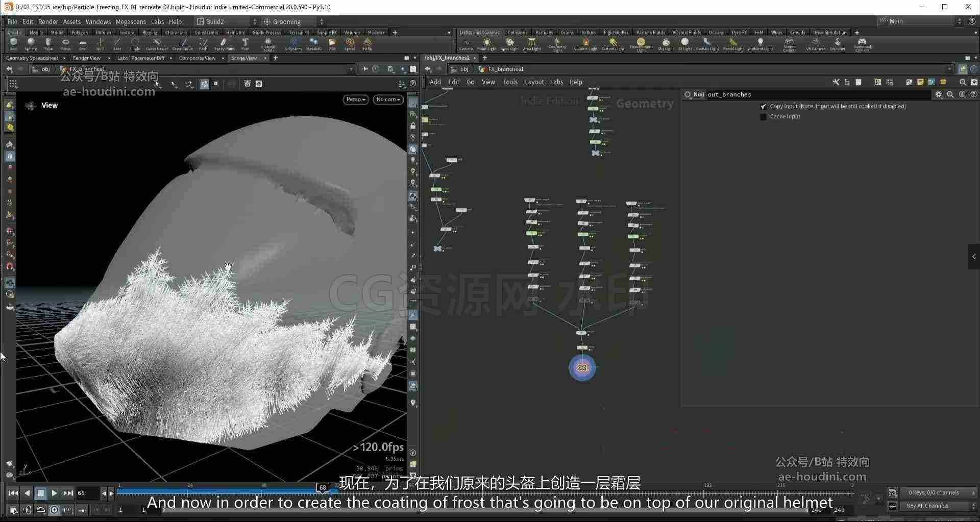Image resolution: width=980 pixels, height=522 pixels.
Task: Add an Environment Light
Action: click(x=641, y=44)
